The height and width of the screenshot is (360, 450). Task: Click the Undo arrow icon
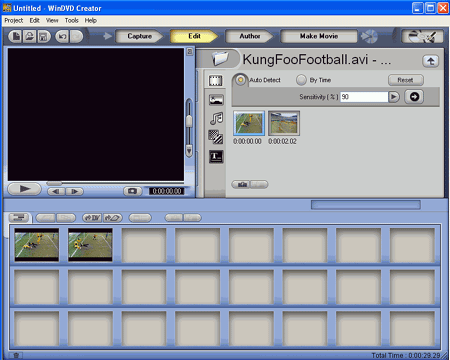pos(62,36)
